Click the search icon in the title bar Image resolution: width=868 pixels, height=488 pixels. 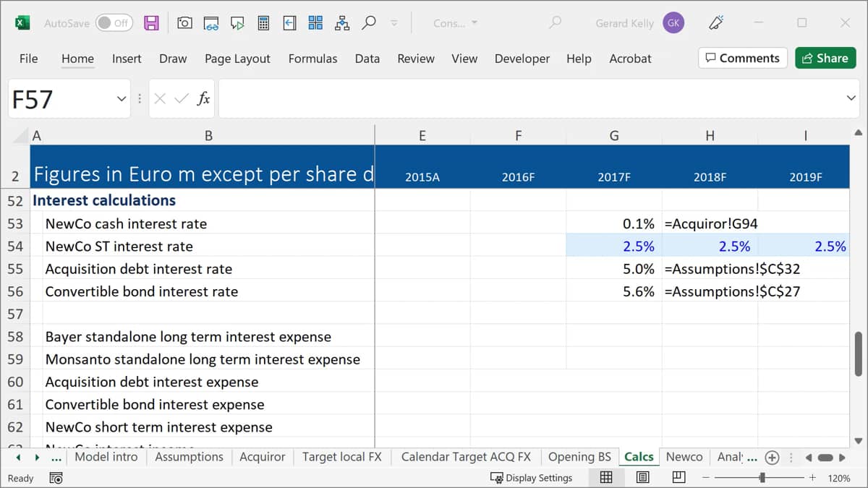coord(555,23)
